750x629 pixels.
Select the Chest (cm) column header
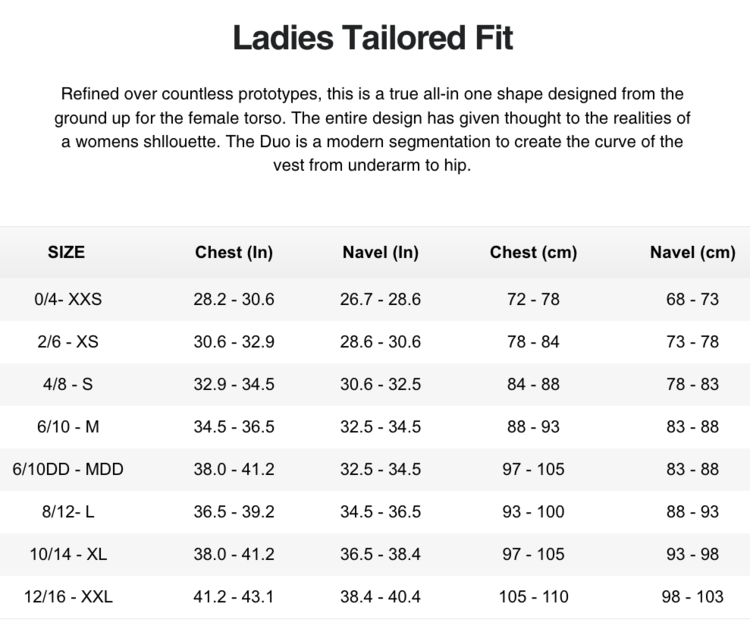tap(533, 252)
